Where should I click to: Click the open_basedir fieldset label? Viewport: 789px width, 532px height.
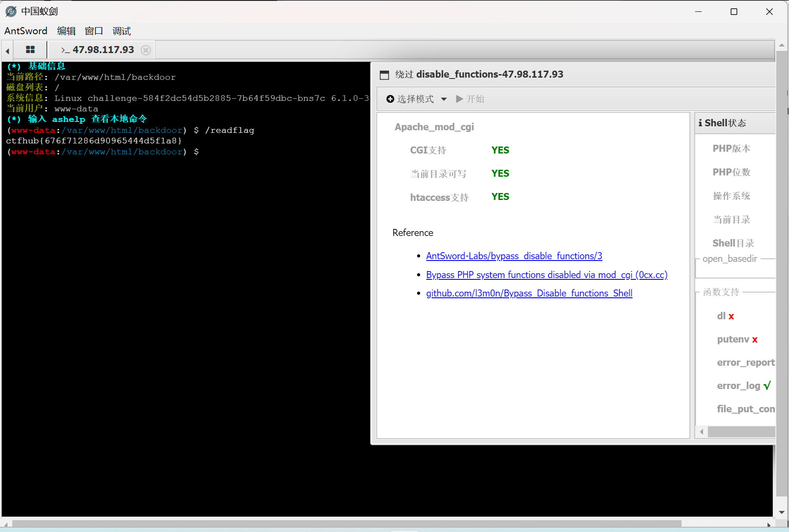click(730, 259)
